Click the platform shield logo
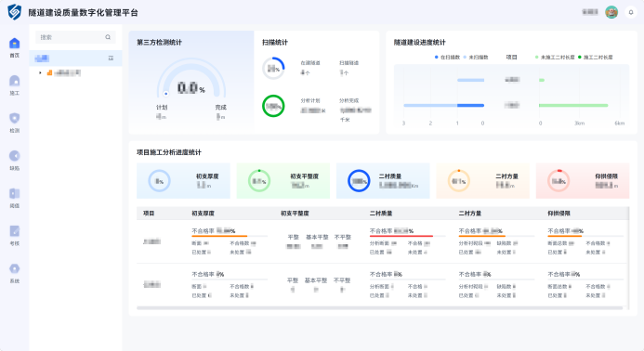Viewport: 644px width, 351px height. point(14,12)
